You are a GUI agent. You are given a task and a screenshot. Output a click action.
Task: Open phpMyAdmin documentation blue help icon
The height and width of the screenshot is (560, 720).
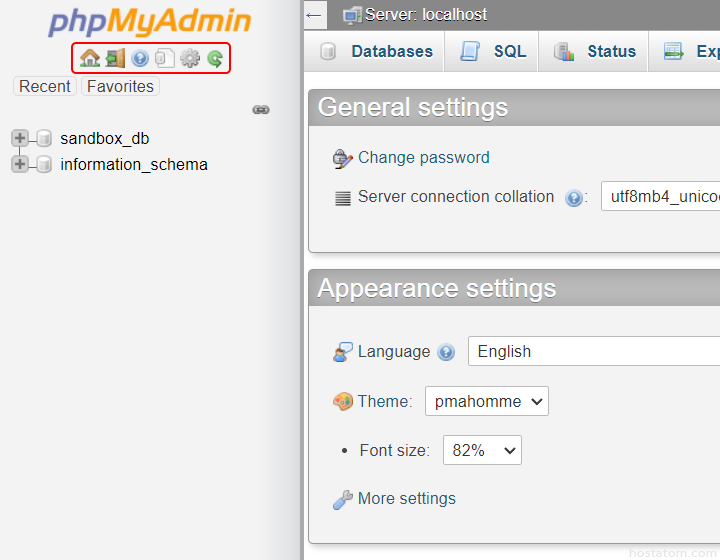tap(140, 59)
